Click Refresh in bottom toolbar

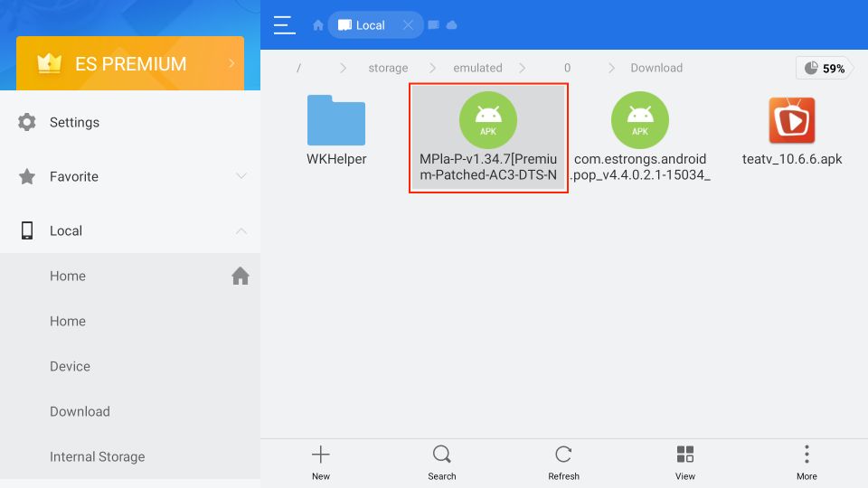(x=563, y=463)
